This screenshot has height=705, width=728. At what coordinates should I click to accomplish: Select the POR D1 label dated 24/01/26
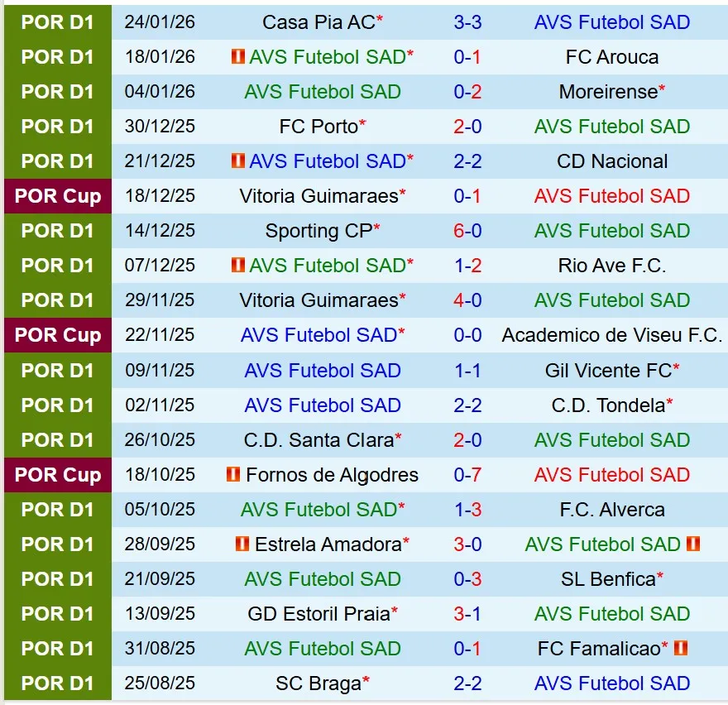coord(58,22)
